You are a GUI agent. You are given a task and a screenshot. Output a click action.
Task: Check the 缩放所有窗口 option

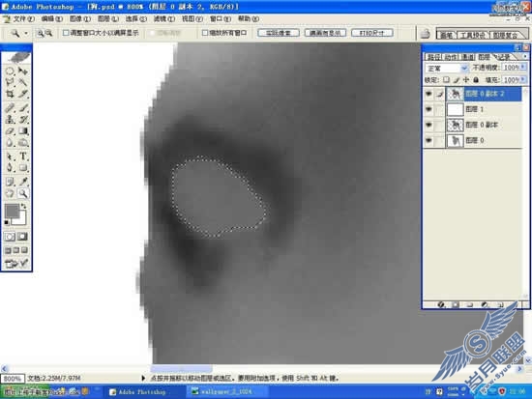(x=205, y=33)
